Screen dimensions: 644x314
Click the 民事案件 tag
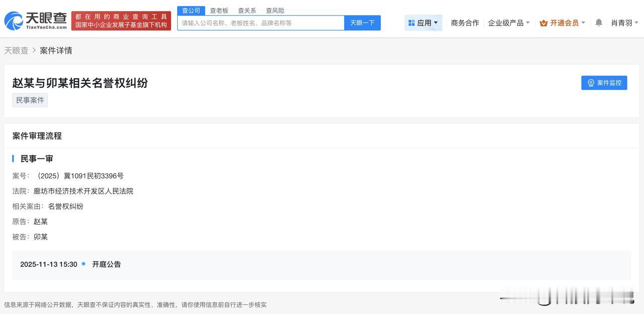(x=30, y=100)
